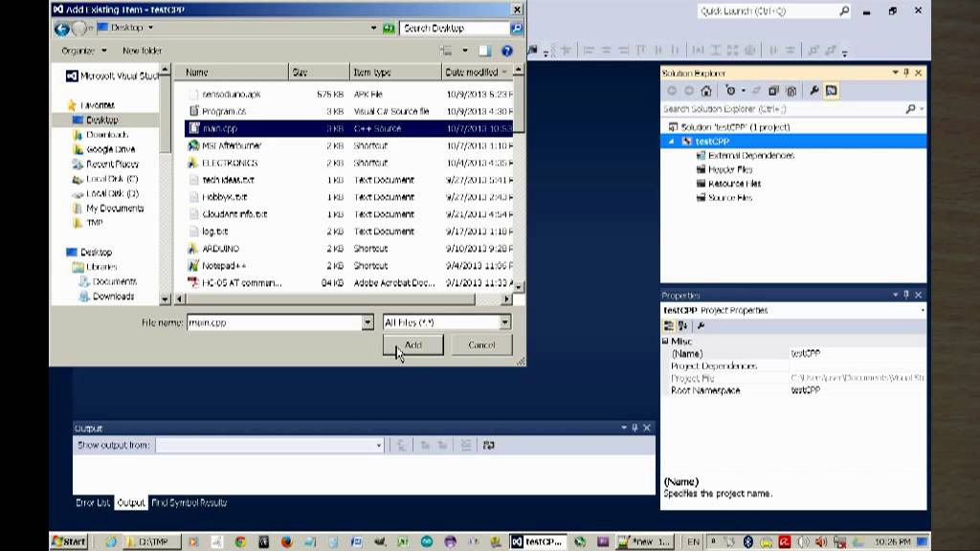Screen dimensions: 980x551
Task: Select the sensoduino.apk file
Action: point(232,95)
